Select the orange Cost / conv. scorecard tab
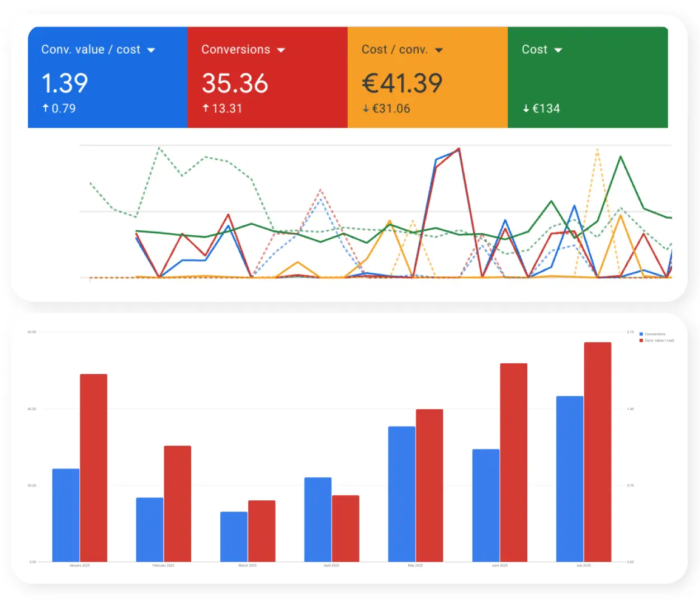This screenshot has height=606, width=700. 427,77
